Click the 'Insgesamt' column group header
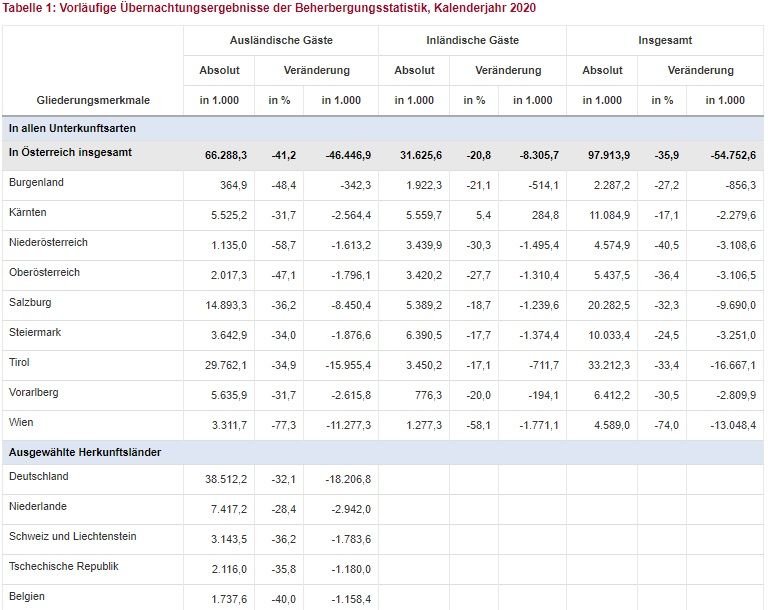This screenshot has width=772, height=610. (x=665, y=41)
